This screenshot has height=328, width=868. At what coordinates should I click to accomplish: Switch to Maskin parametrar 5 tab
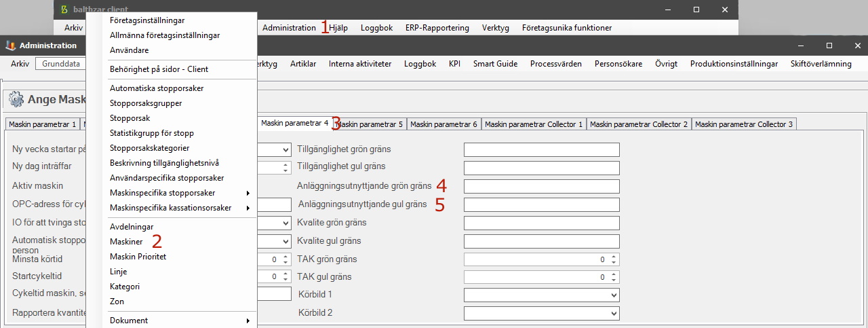coord(370,124)
